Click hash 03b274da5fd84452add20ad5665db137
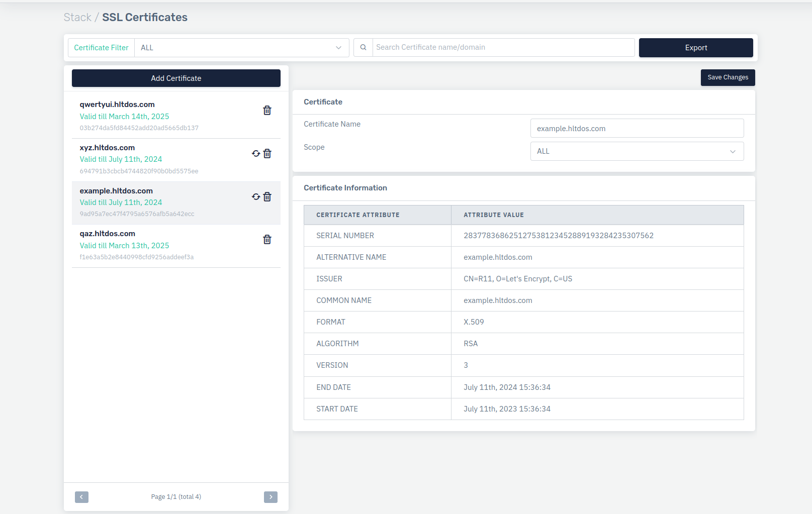Screen dimensions: 812x514 (x=139, y=128)
